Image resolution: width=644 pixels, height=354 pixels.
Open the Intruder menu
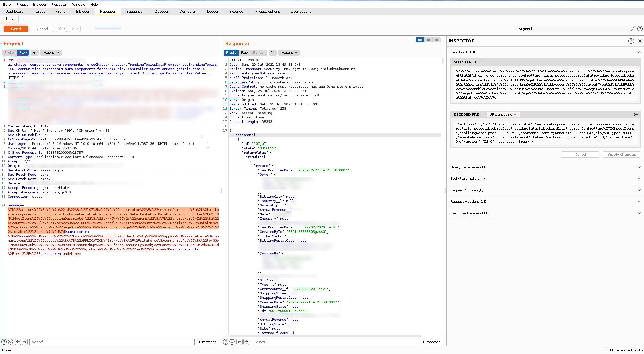[40, 5]
